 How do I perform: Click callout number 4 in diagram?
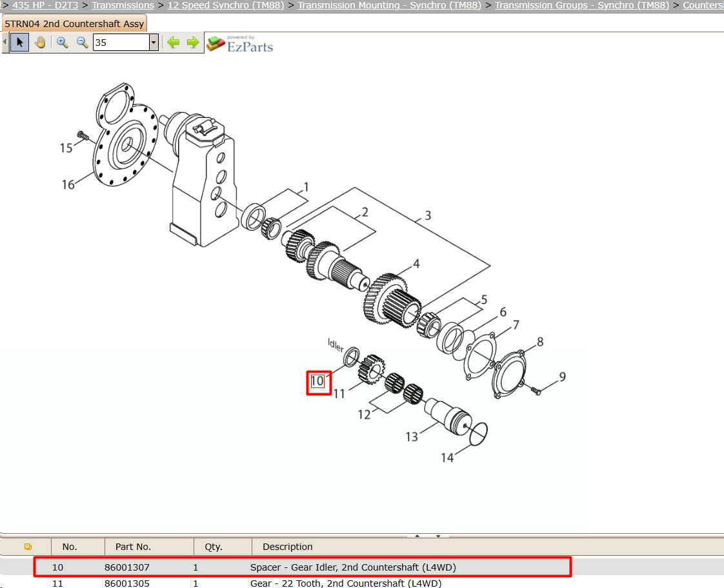416,264
